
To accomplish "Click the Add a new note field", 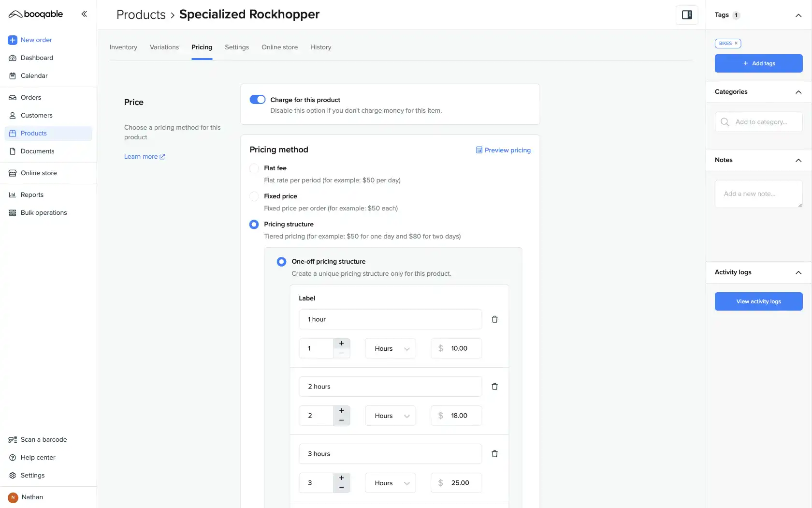I will point(758,194).
